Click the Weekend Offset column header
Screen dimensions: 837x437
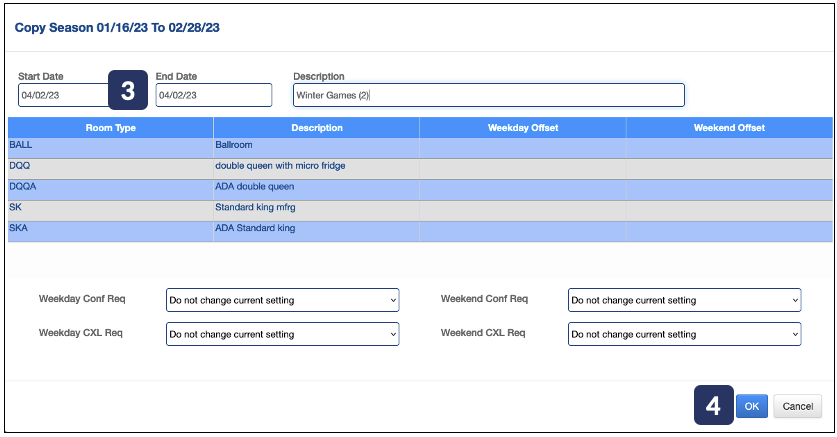click(729, 128)
